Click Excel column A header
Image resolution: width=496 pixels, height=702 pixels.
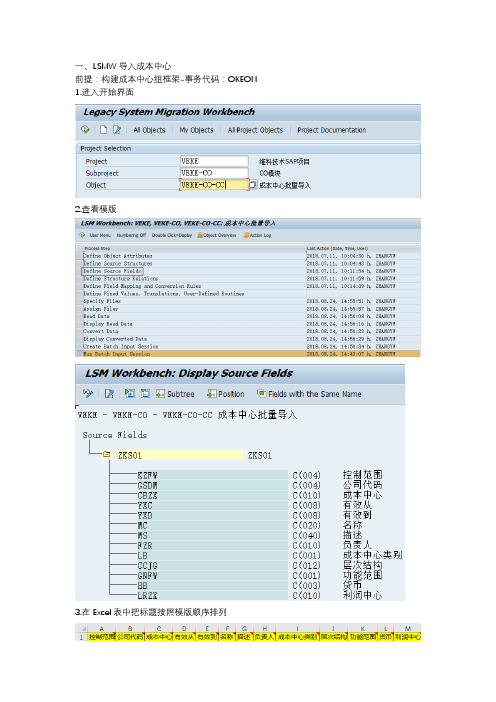(x=102, y=629)
